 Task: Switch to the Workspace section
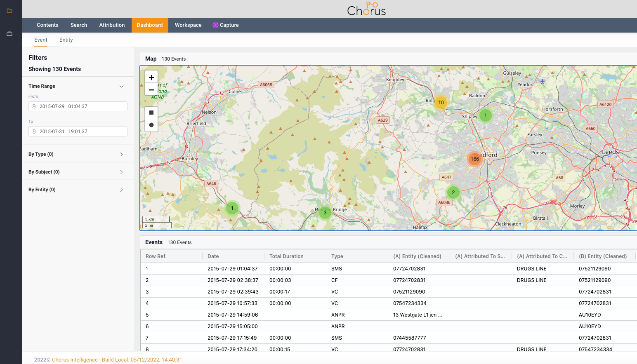(188, 25)
